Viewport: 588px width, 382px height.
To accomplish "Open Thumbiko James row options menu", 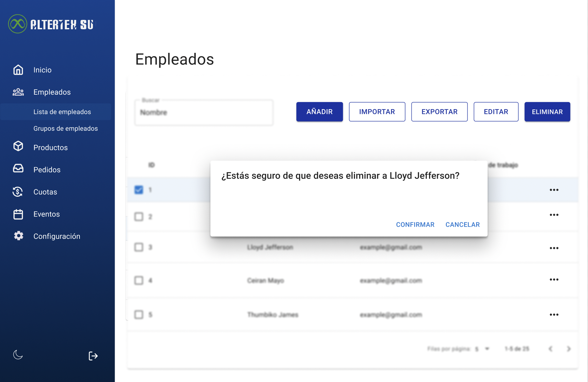I will tap(554, 315).
